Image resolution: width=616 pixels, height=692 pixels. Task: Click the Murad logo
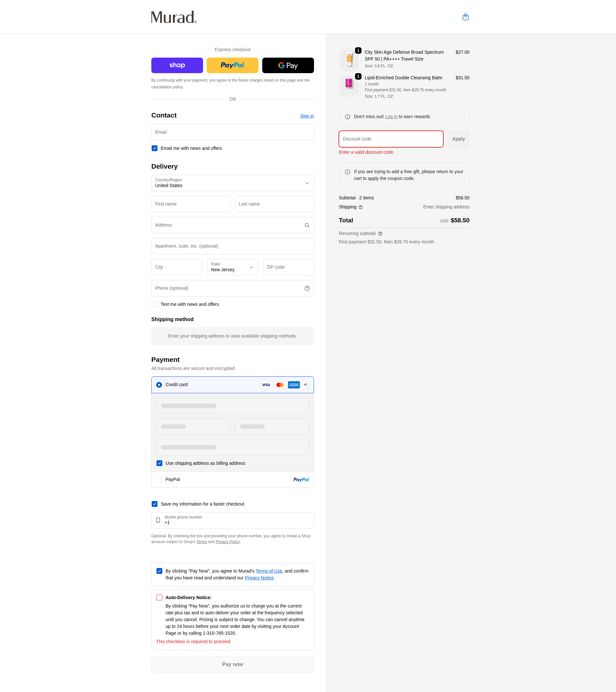(x=174, y=17)
